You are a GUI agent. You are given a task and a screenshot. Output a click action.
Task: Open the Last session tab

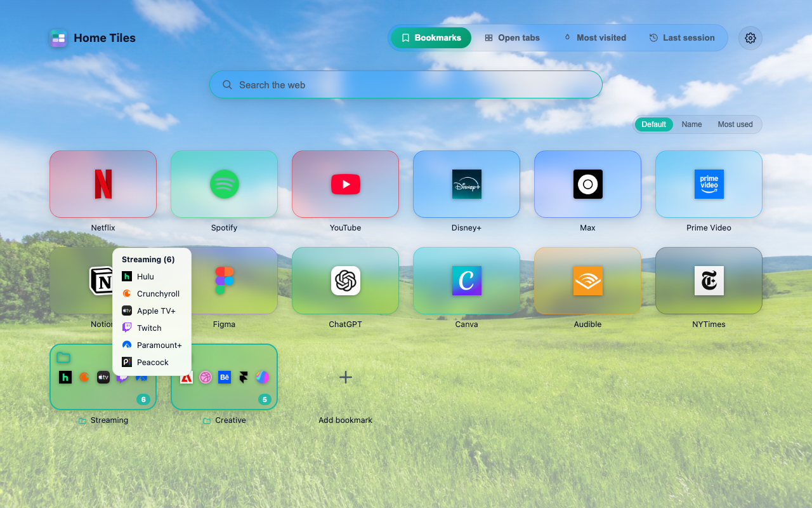682,38
